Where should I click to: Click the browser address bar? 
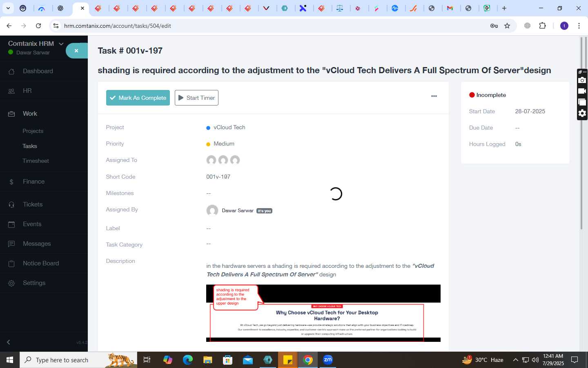pyautogui.click(x=269, y=26)
